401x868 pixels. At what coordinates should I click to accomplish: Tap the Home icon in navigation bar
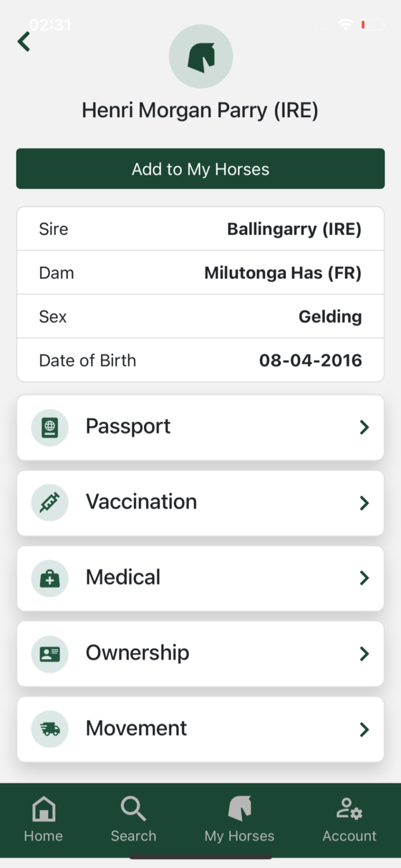coord(43,807)
